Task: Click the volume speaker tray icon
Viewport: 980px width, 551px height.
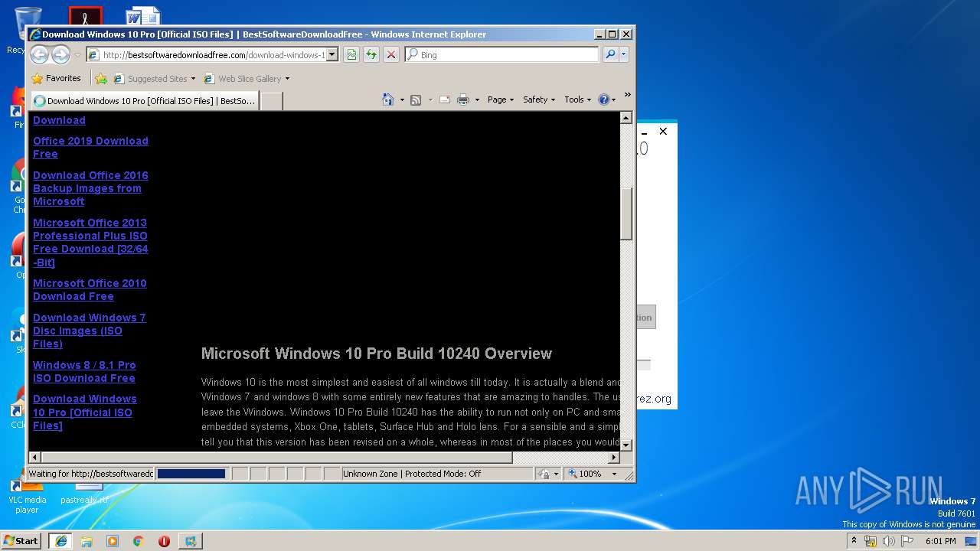Action: pyautogui.click(x=889, y=541)
